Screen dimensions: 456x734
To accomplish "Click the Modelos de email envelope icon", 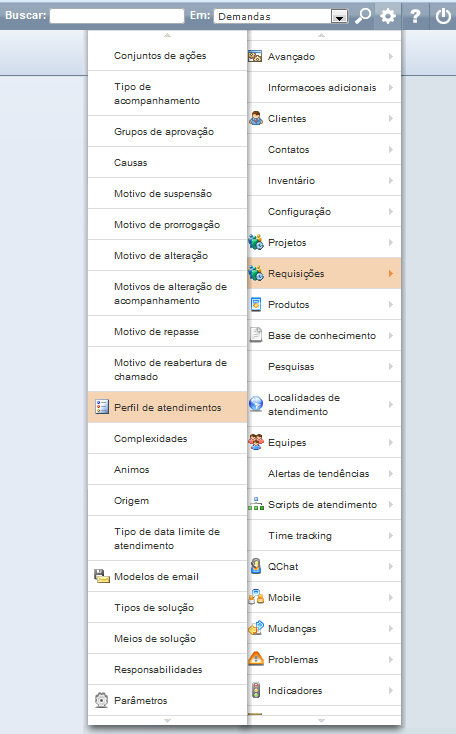I will (102, 576).
